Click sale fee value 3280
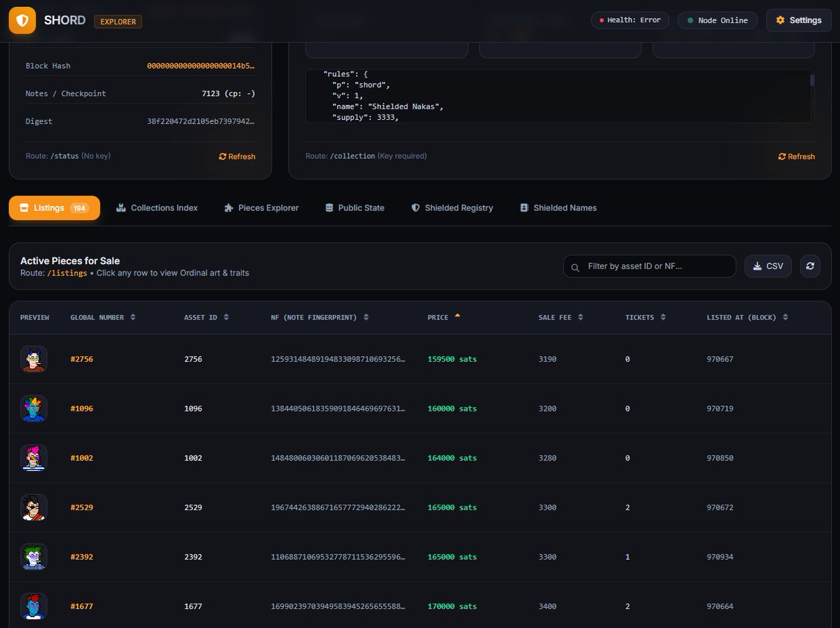The image size is (840, 628). (547, 458)
